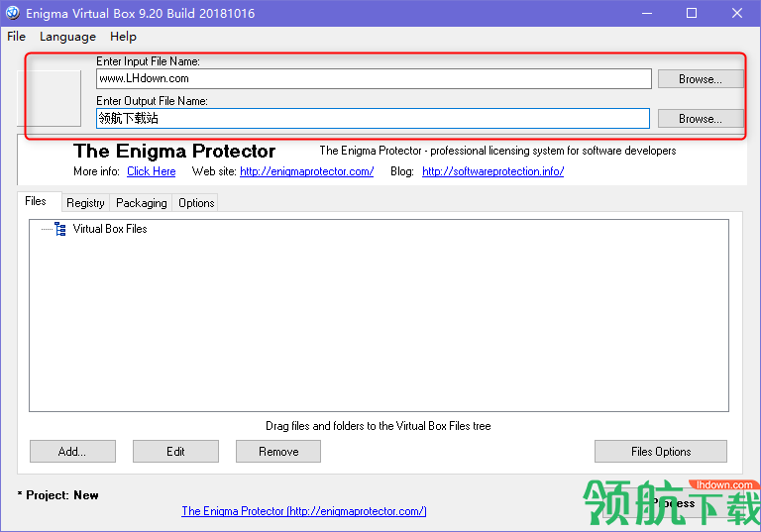Open the softwareprotection.info blog link

492,171
